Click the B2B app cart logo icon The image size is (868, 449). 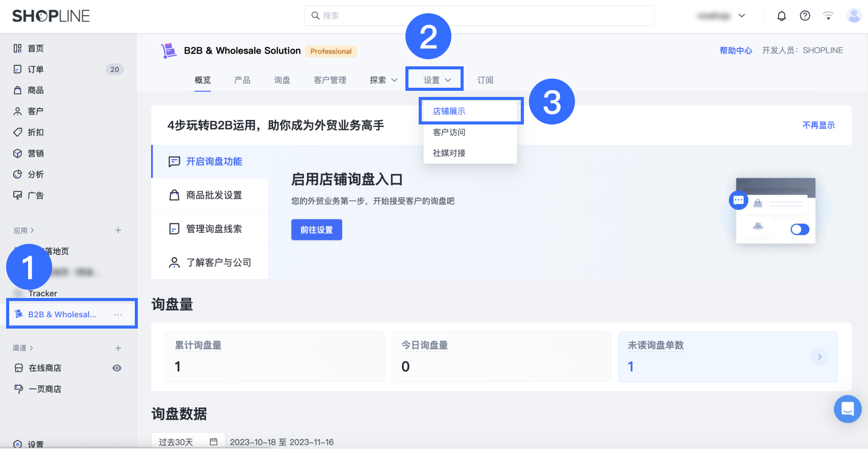pos(168,51)
